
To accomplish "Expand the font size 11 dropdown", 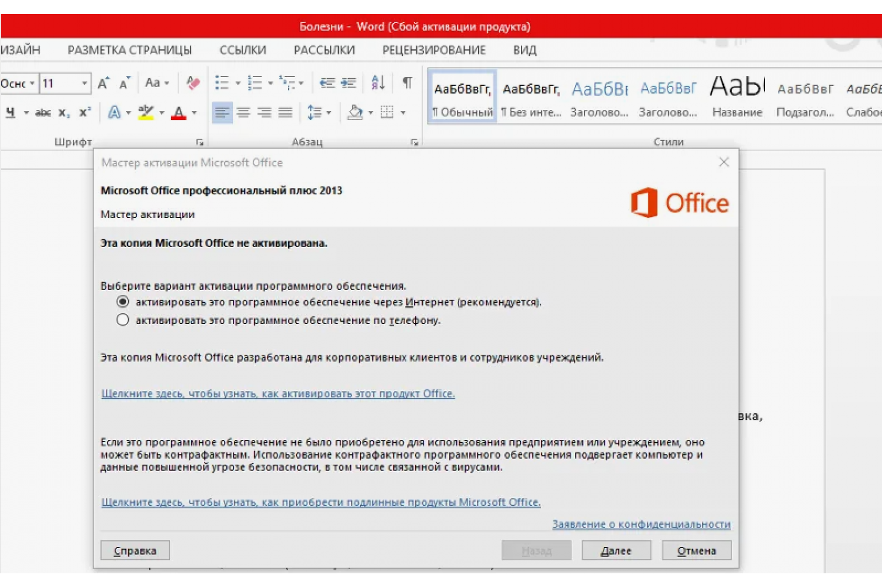I will 85,83.
